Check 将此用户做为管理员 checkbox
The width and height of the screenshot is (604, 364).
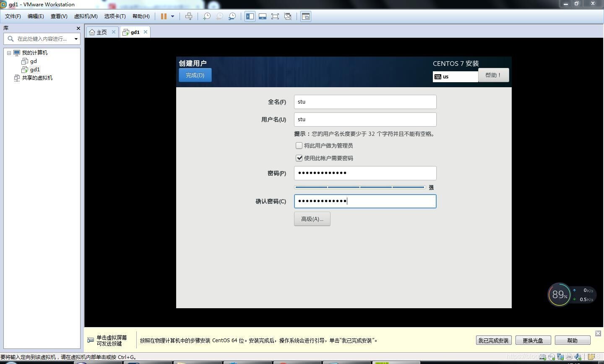(299, 146)
